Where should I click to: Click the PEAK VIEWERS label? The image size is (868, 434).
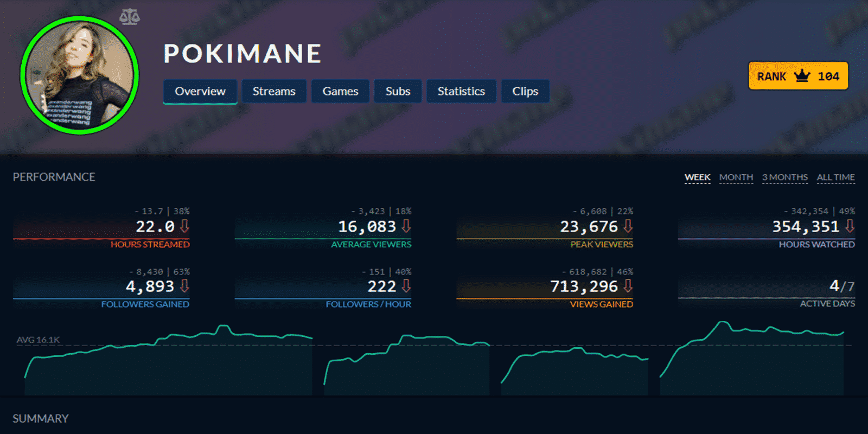click(x=602, y=245)
